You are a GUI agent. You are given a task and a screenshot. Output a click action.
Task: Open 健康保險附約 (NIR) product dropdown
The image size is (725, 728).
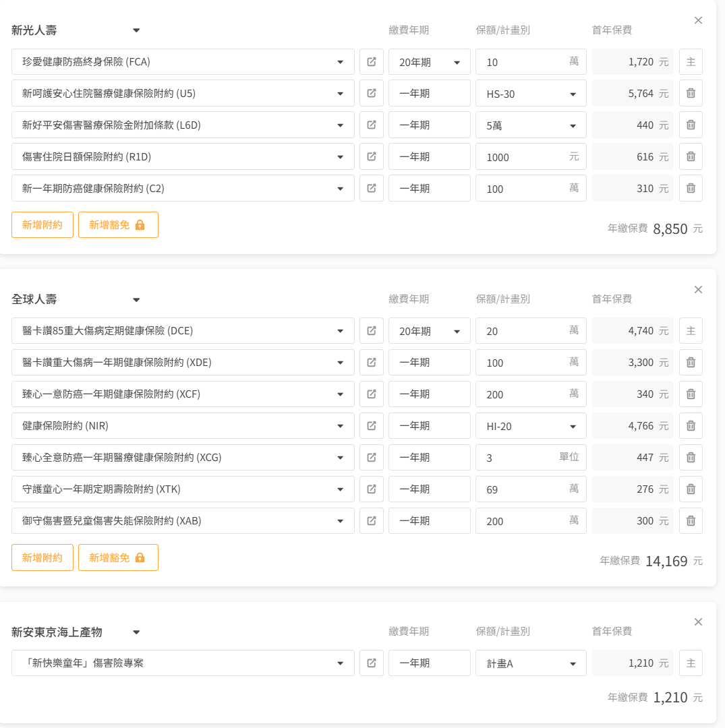(183, 426)
